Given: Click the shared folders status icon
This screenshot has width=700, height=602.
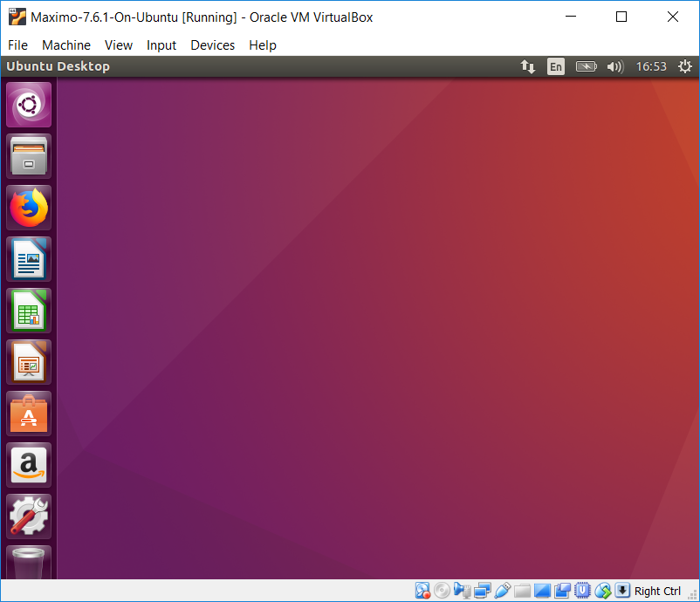Looking at the screenshot, I should pyautogui.click(x=522, y=591).
